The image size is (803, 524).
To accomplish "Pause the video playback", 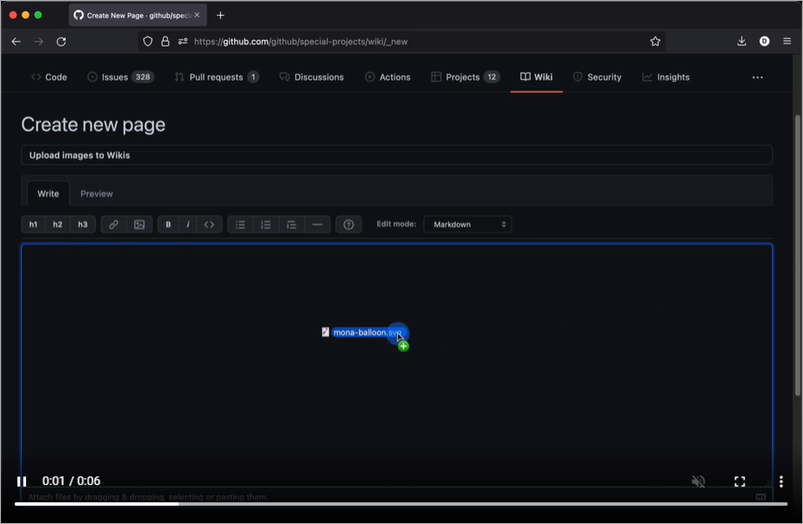I will click(22, 481).
